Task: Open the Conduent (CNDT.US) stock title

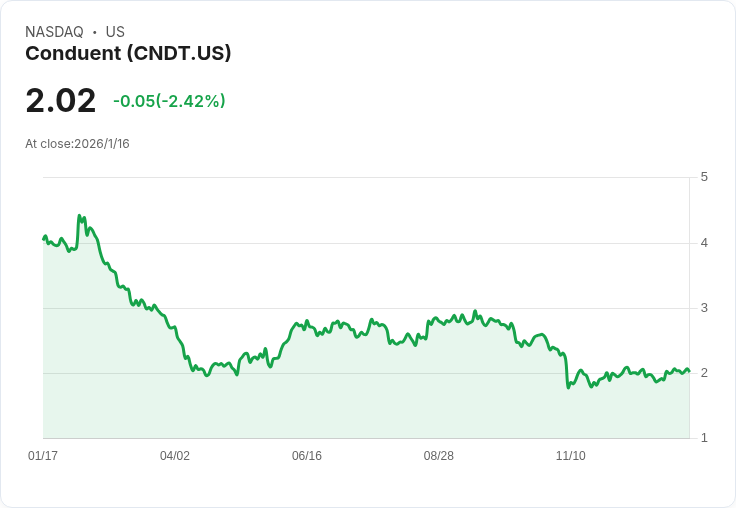Action: [128, 53]
